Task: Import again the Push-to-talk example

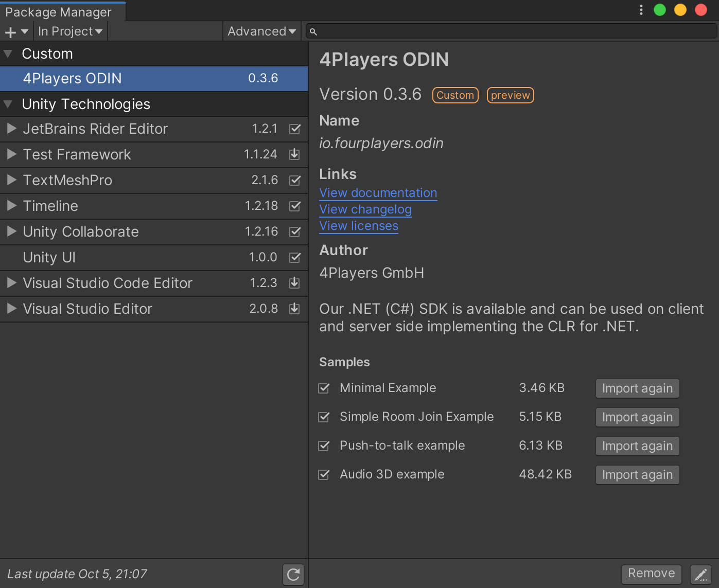Action: (x=637, y=446)
